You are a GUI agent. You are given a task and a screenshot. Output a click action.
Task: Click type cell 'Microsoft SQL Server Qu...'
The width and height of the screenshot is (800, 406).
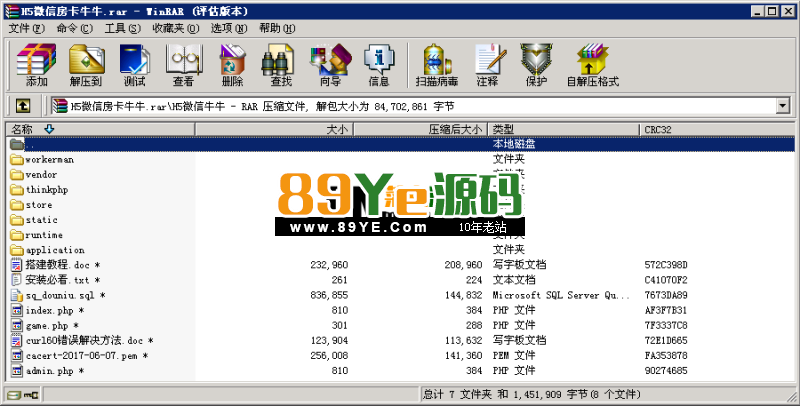coord(561,295)
